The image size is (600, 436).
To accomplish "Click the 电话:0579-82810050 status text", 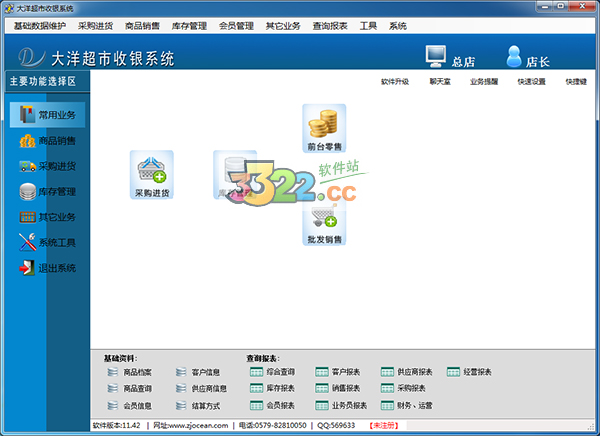I will click(x=272, y=425).
